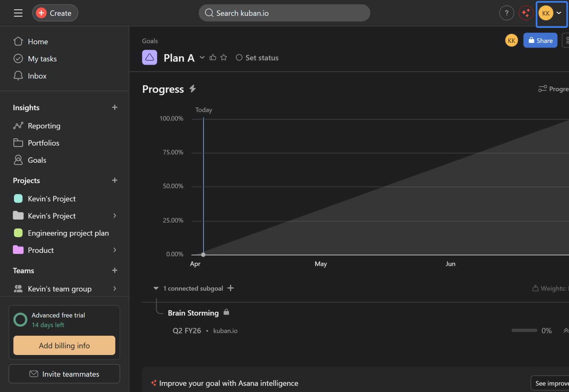569x392 pixels.
Task: Click Add billing info button
Action: coord(64,345)
